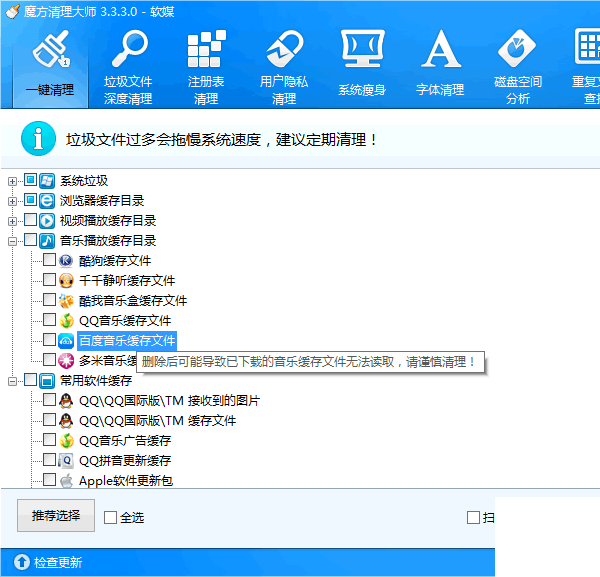600x577 pixels.
Task: Toggle the 浏览器缓存目录 checkbox
Action: (x=31, y=199)
